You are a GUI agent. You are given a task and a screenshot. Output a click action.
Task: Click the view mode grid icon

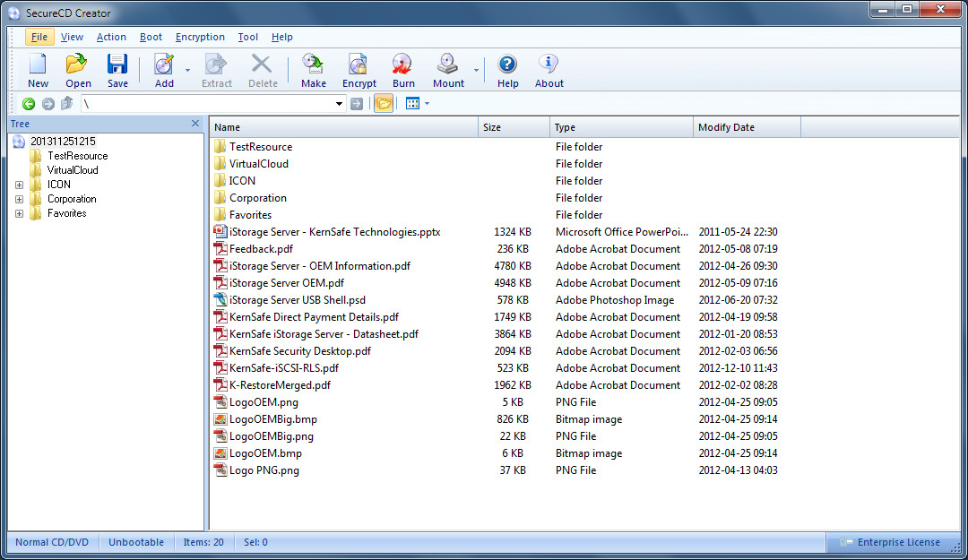(412, 103)
